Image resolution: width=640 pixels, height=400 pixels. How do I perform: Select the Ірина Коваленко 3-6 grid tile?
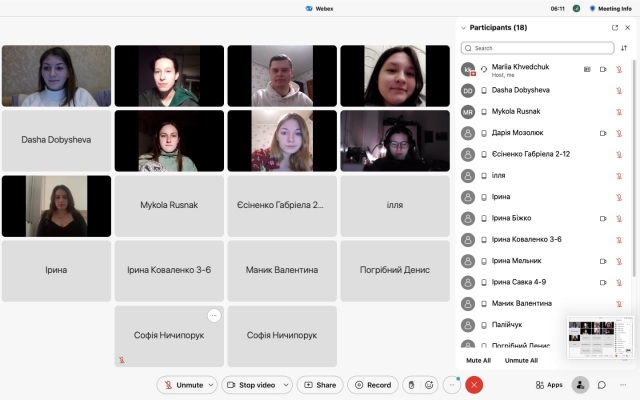[169, 271]
